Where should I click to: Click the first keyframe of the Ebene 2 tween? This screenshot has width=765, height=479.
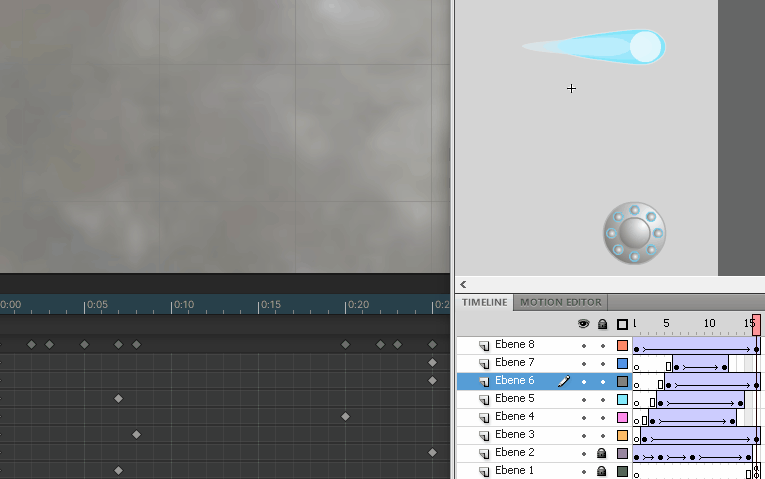point(636,458)
